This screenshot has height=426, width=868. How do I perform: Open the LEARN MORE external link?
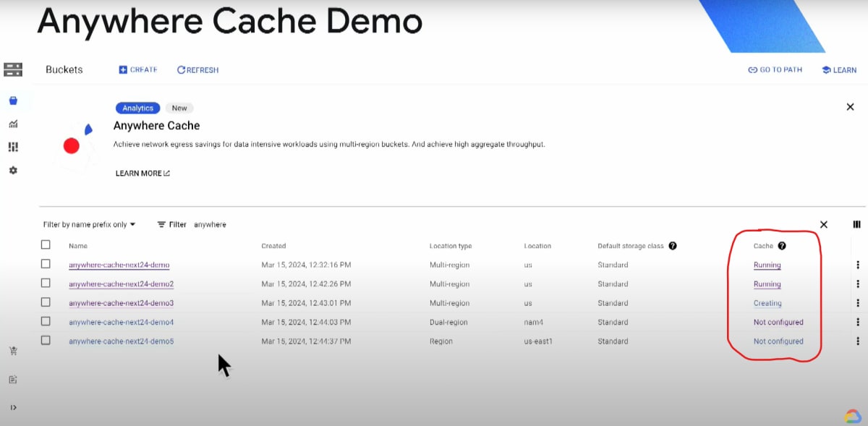143,174
